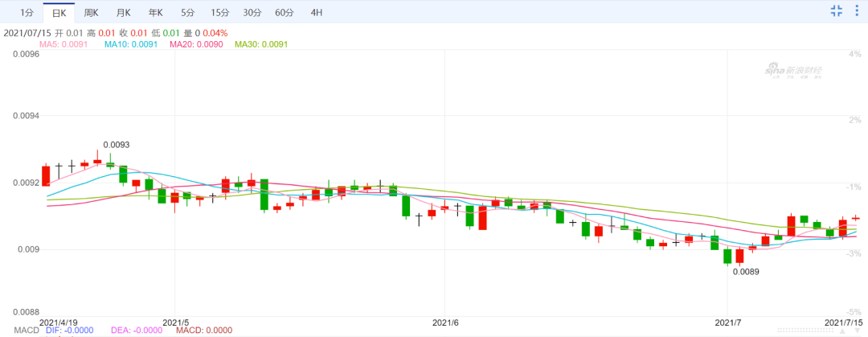This screenshot has width=868, height=337.
Task: Click the 2021/07/15 quote date text
Action: tap(27, 33)
